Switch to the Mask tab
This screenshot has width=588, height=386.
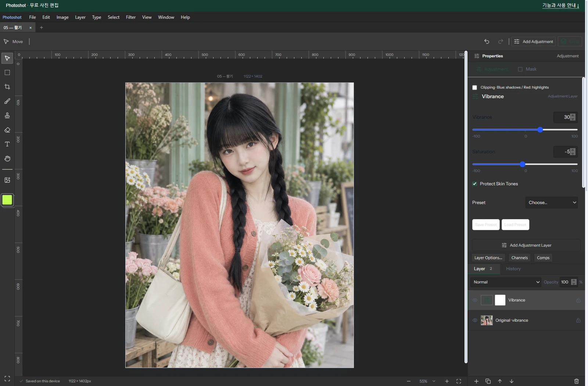pos(527,69)
